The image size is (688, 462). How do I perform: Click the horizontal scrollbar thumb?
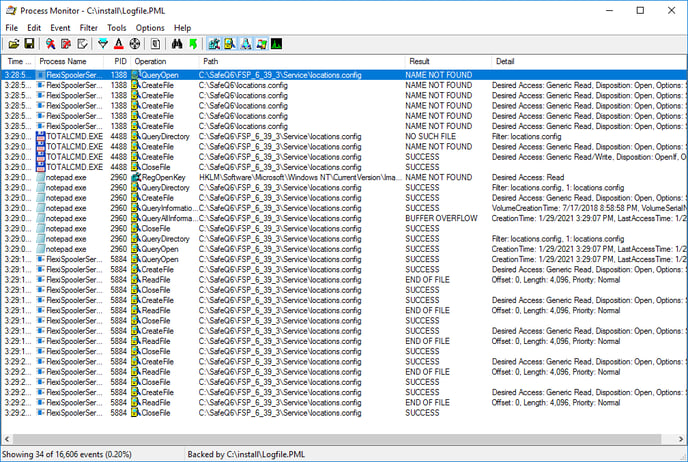click(x=337, y=439)
